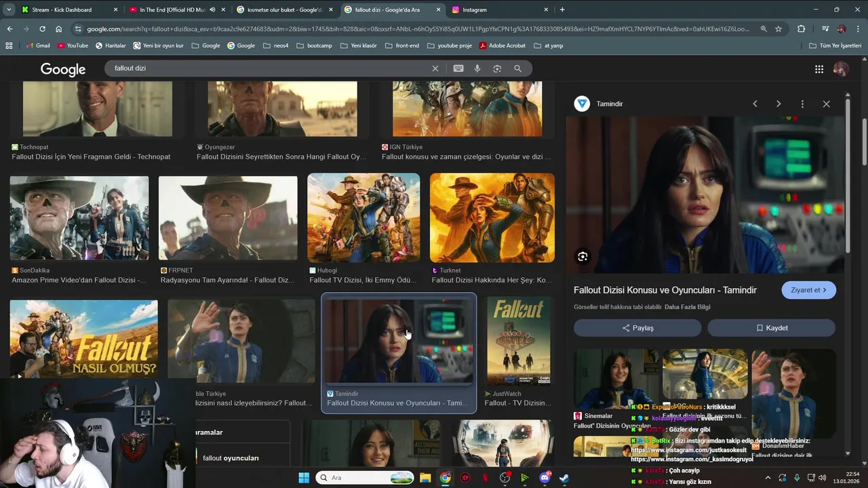
Task: Open the Gmail bookmark
Action: click(38, 45)
